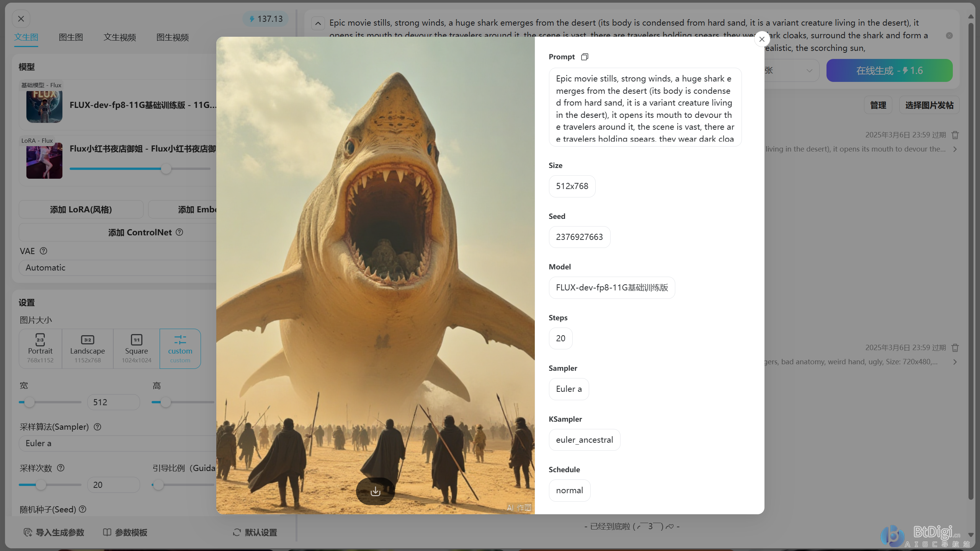The height and width of the screenshot is (551, 980).
Task: Click the width input field showing 512
Action: (x=114, y=402)
